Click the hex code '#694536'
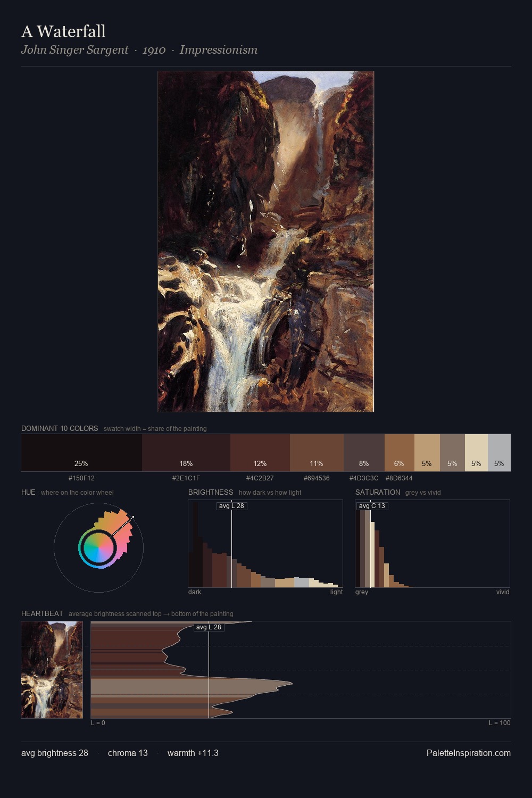Image resolution: width=532 pixels, height=798 pixels. 317,478
